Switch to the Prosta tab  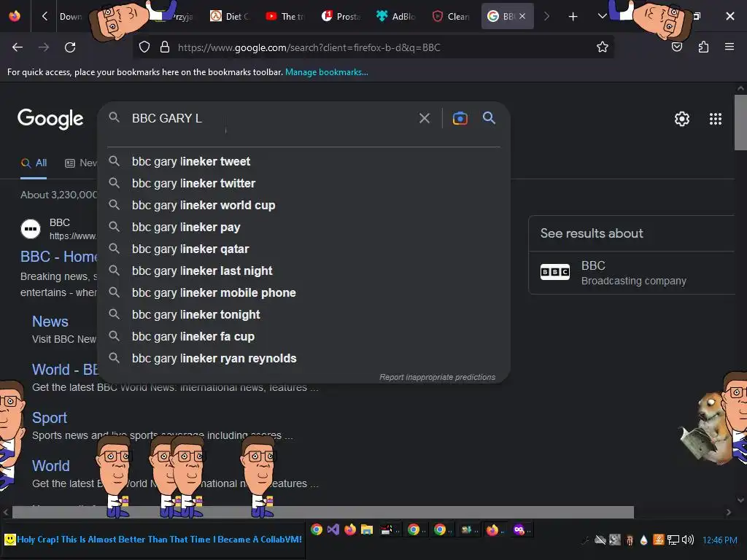[341, 16]
